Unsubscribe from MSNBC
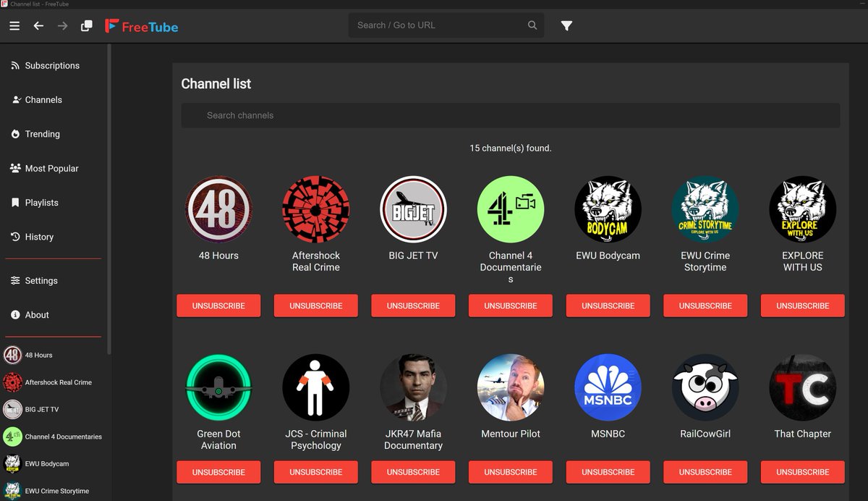Image resolution: width=868 pixels, height=501 pixels. click(608, 472)
